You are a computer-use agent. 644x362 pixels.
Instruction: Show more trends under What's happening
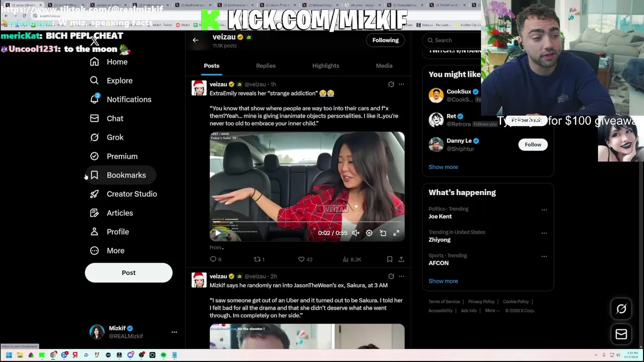[443, 281]
